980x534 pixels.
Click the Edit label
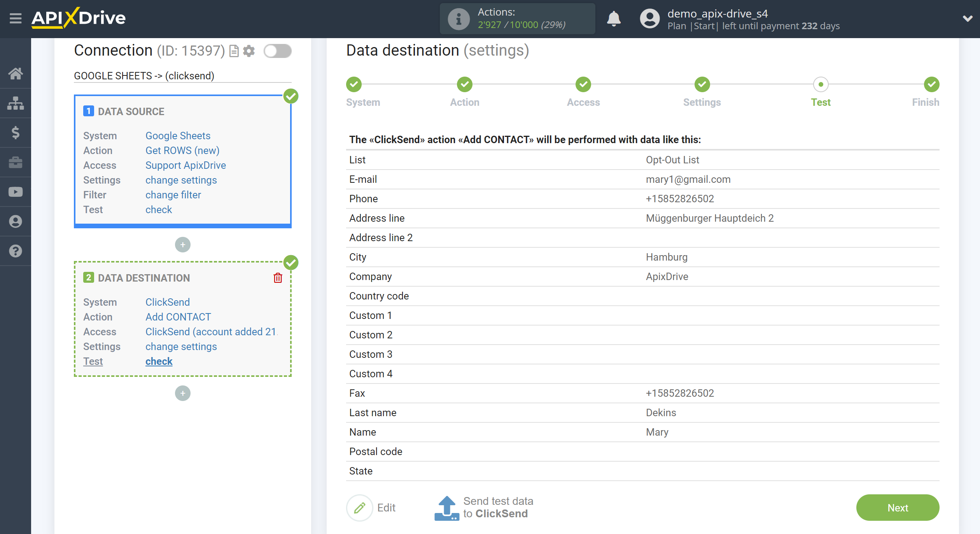click(386, 508)
